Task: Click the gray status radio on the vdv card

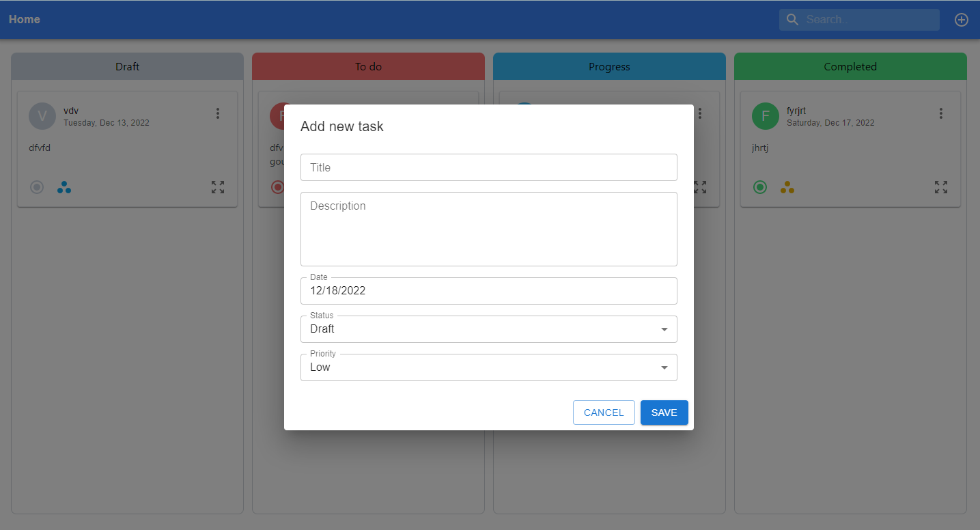Action: point(36,186)
